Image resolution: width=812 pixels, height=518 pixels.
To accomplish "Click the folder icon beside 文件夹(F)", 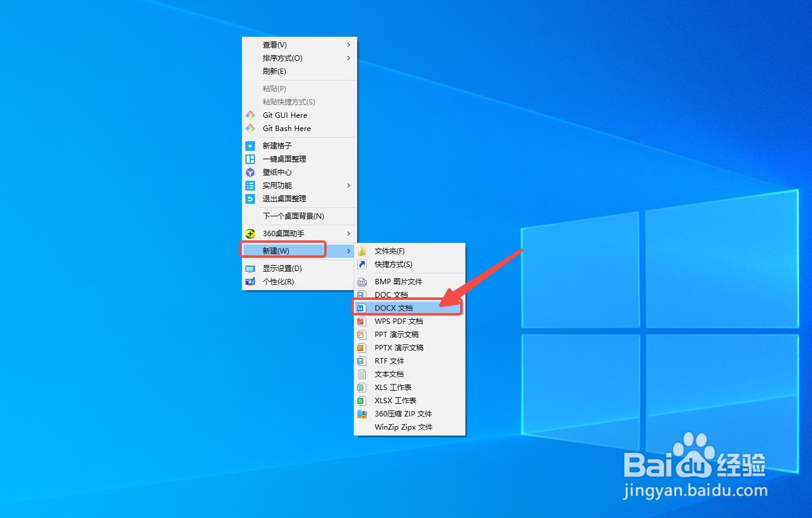I will coord(361,251).
